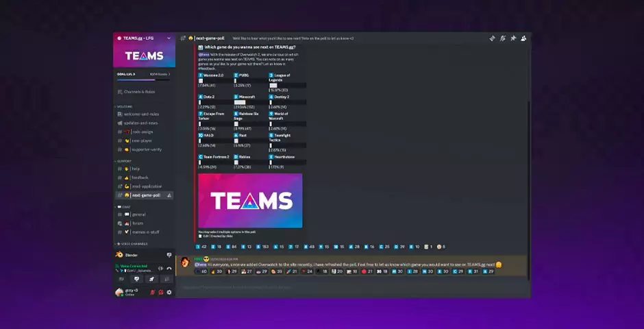Viewport: 644px width, 329px height.
Task: Show the member list icon
Action: tap(523, 38)
